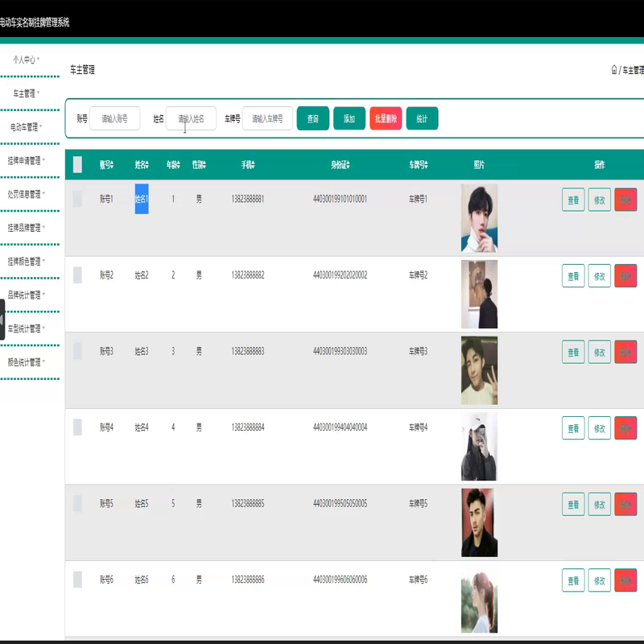Expand the 挂牌颜色管理 sidebar menu
Screen dimensions: 644x644
pyautogui.click(x=27, y=262)
